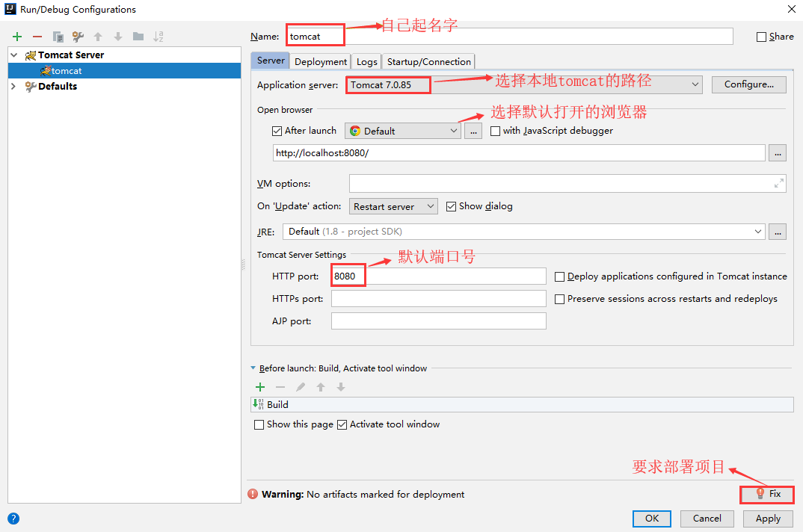Edit before-launch task pencil icon
The height and width of the screenshot is (532, 803).
click(x=301, y=387)
